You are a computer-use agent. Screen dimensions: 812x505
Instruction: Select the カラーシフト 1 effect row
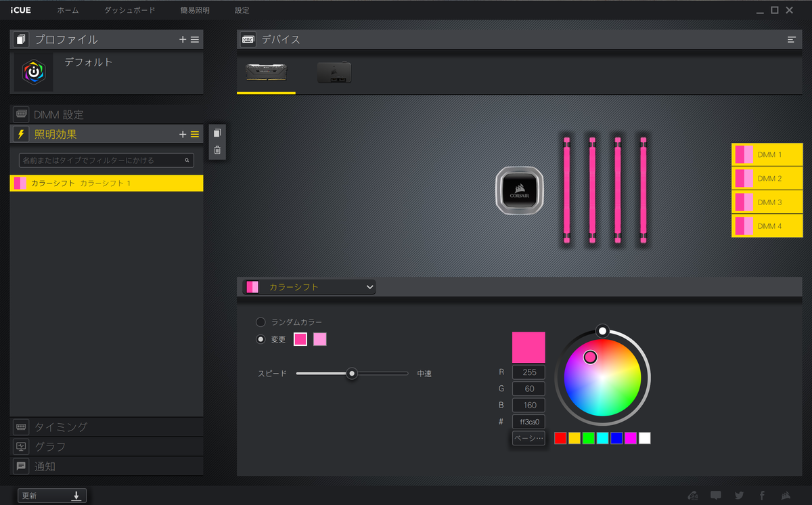tap(107, 183)
